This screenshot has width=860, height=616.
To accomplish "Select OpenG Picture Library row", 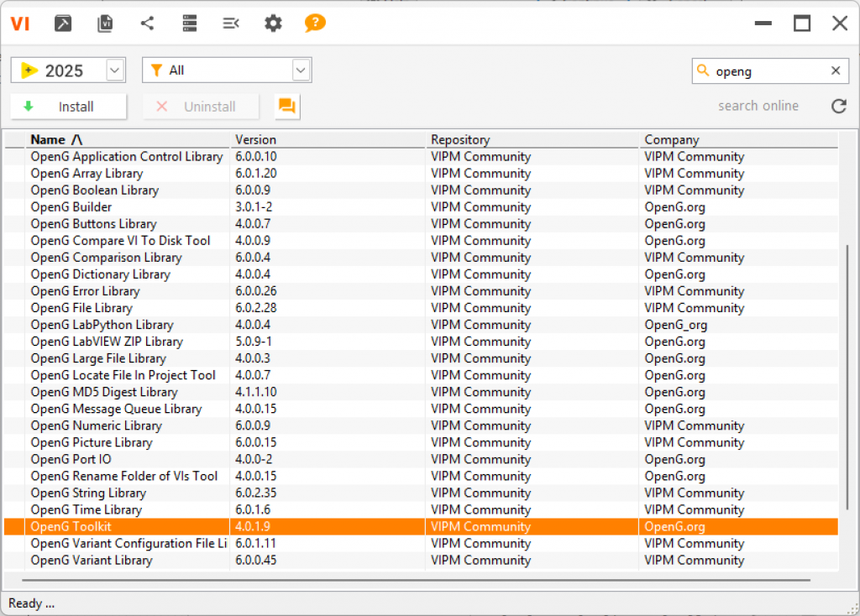I will pyautogui.click(x=422, y=443).
